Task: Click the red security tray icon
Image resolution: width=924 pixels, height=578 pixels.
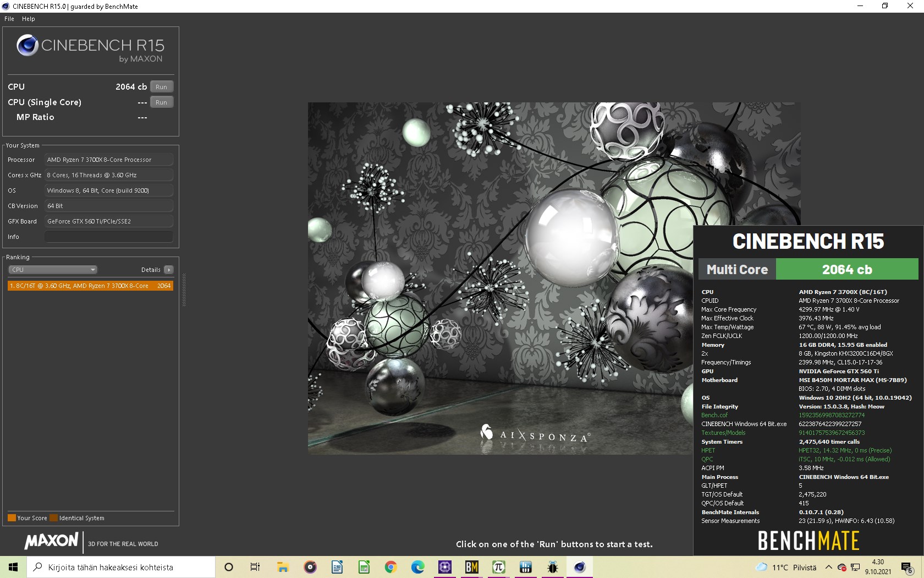Action: (x=842, y=568)
